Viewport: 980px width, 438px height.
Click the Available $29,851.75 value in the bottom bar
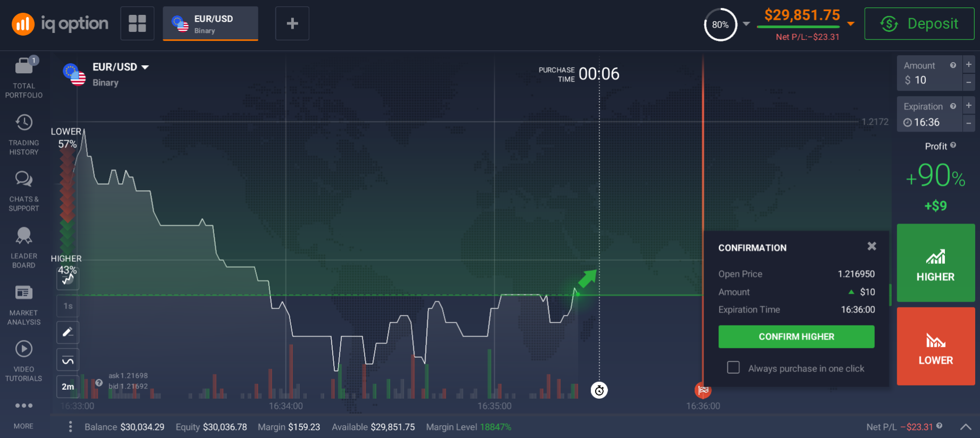[x=393, y=427]
